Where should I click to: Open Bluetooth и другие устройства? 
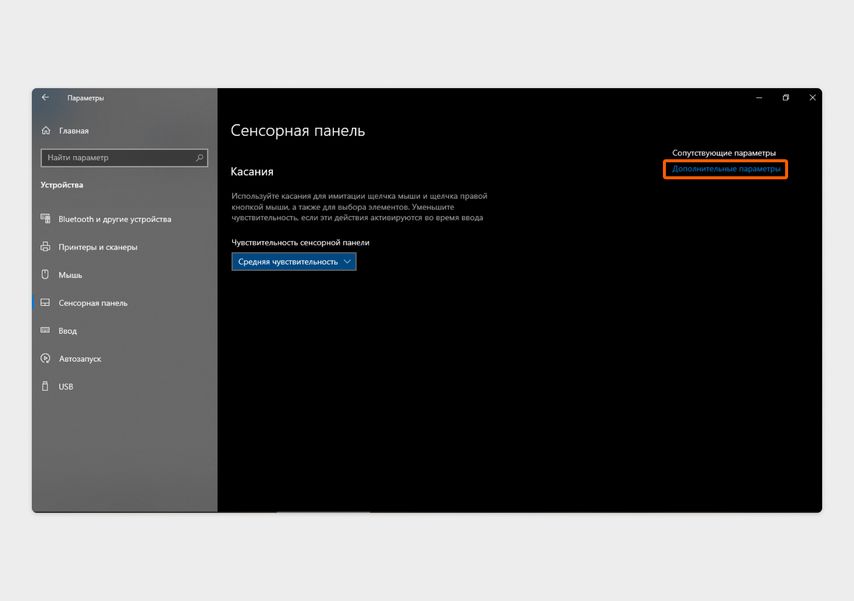[x=114, y=219]
